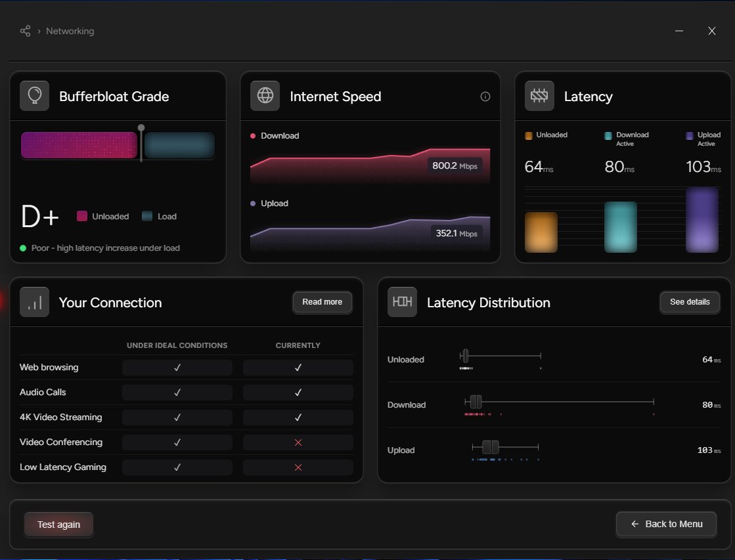Click the orange Unloaded latency legend swatch
Viewport: 735px width, 560px height.
[x=529, y=135]
